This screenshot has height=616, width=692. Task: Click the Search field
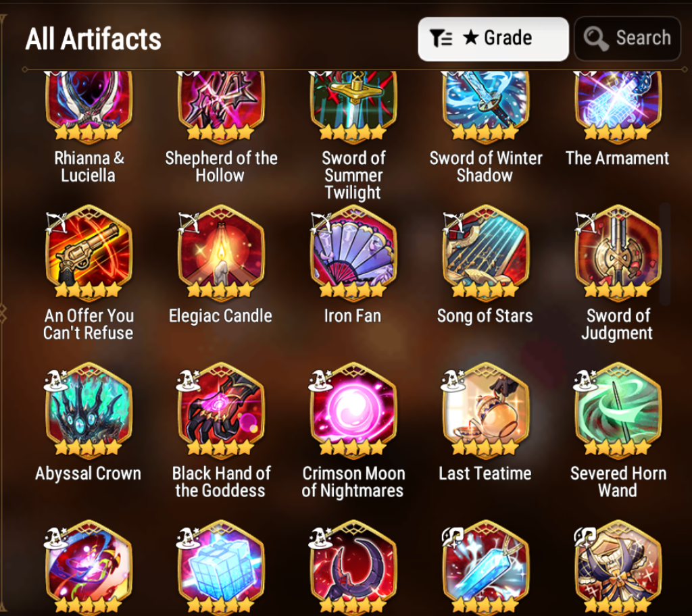[627, 38]
